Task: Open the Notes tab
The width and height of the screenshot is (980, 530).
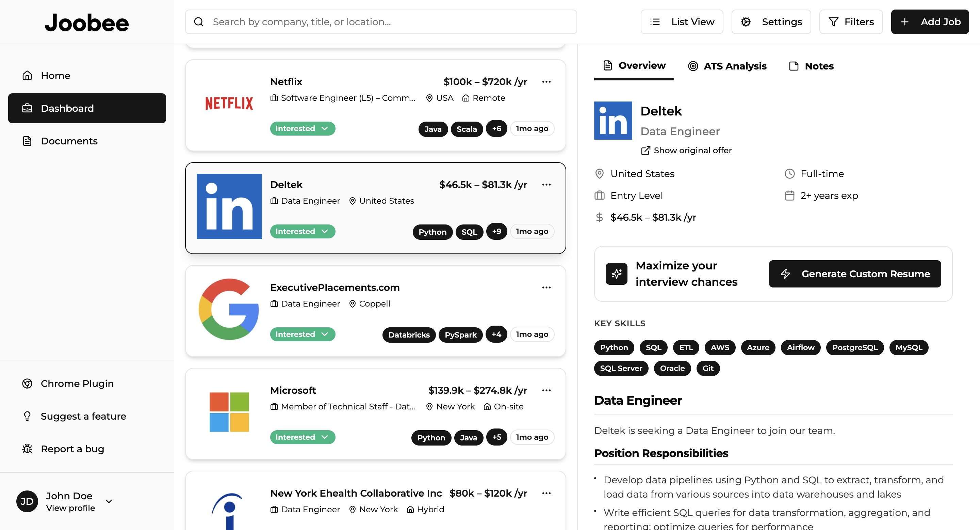Action: coord(812,66)
